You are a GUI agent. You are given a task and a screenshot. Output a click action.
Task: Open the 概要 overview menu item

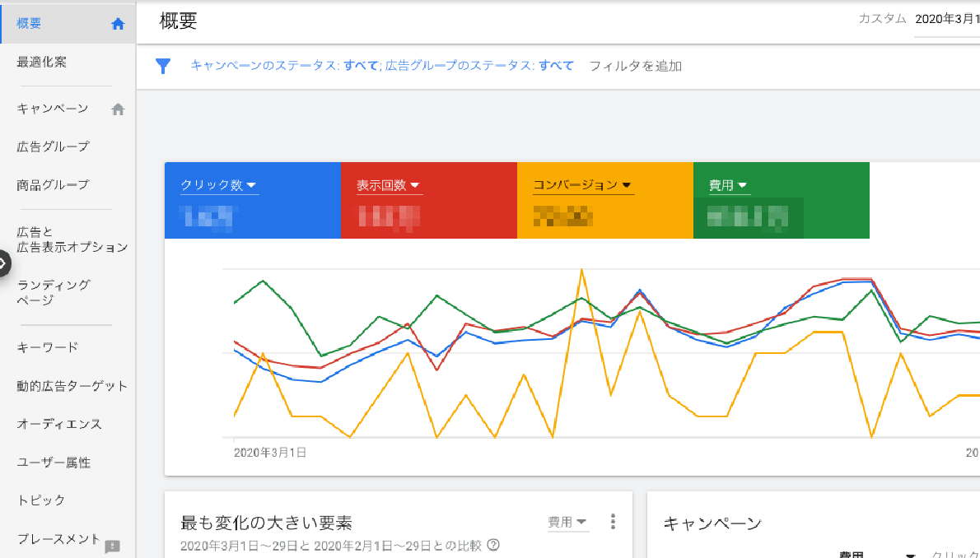coord(68,24)
